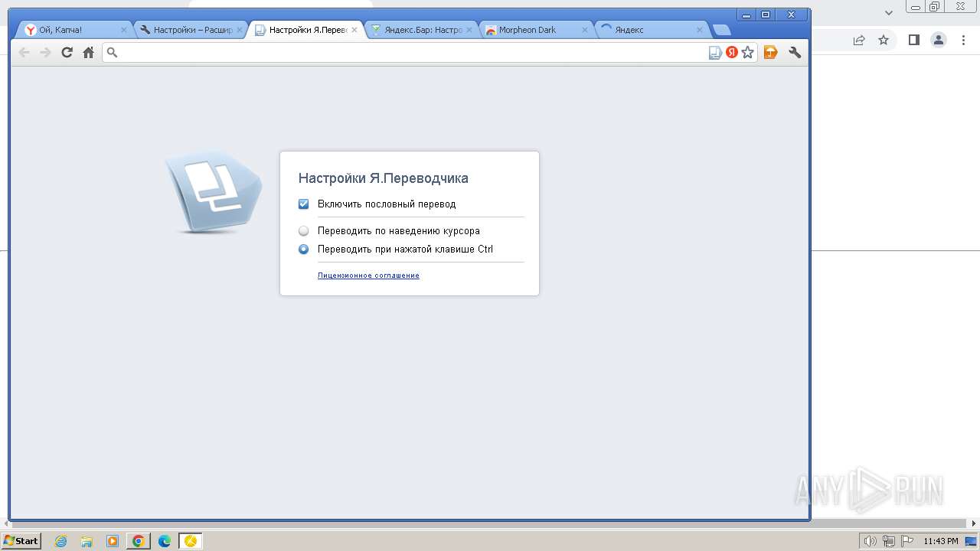Close the 'Ой, Капча!' tab
Image resolution: width=980 pixels, height=551 pixels.
click(124, 30)
